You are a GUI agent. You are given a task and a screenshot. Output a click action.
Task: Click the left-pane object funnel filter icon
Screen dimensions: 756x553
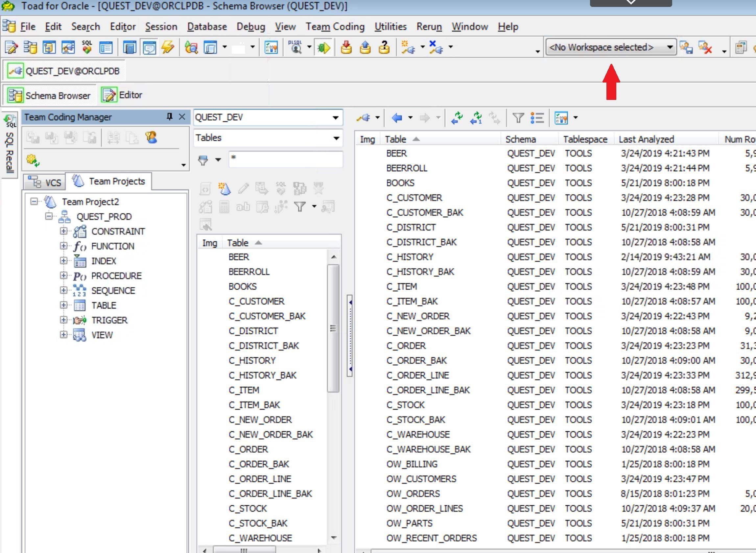click(x=299, y=207)
